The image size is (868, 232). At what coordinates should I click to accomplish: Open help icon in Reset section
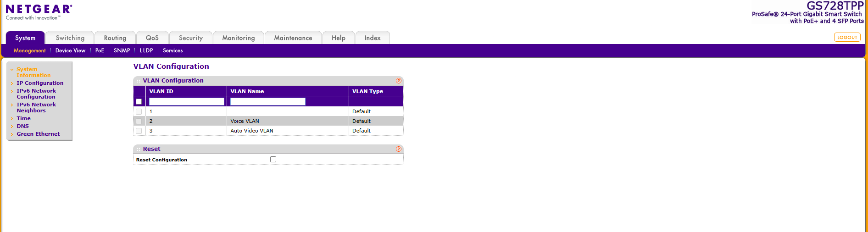click(398, 149)
